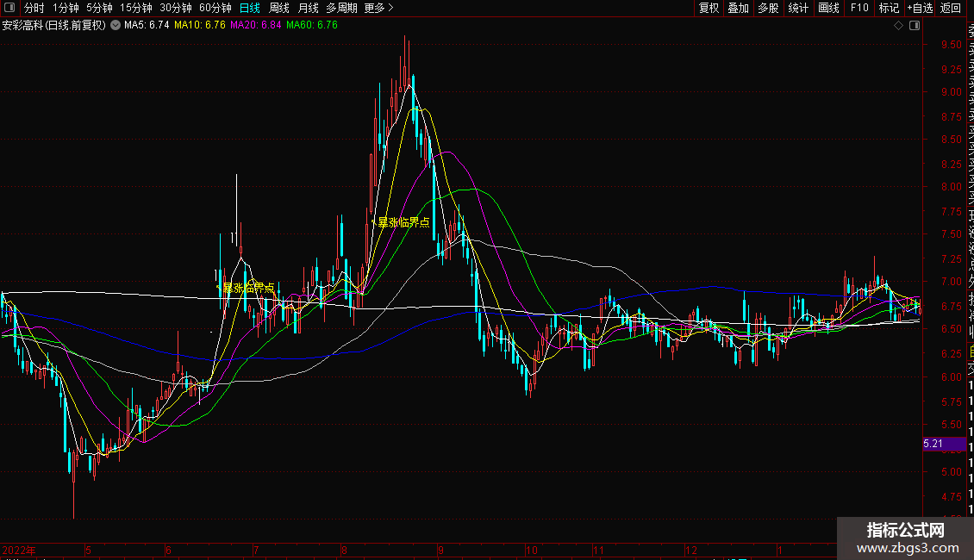Click the green MA60: 6.76 label
Image resolution: width=974 pixels, height=560 pixels.
pos(312,26)
